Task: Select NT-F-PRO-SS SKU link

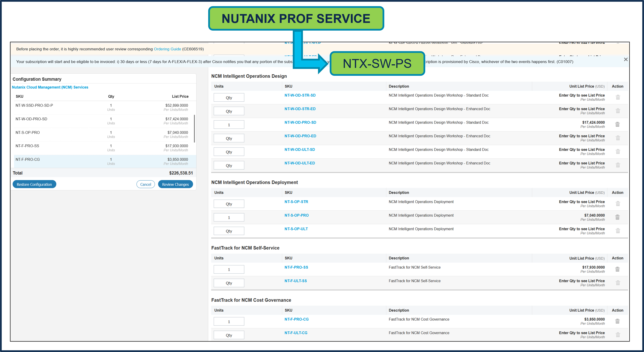Action: click(x=296, y=267)
